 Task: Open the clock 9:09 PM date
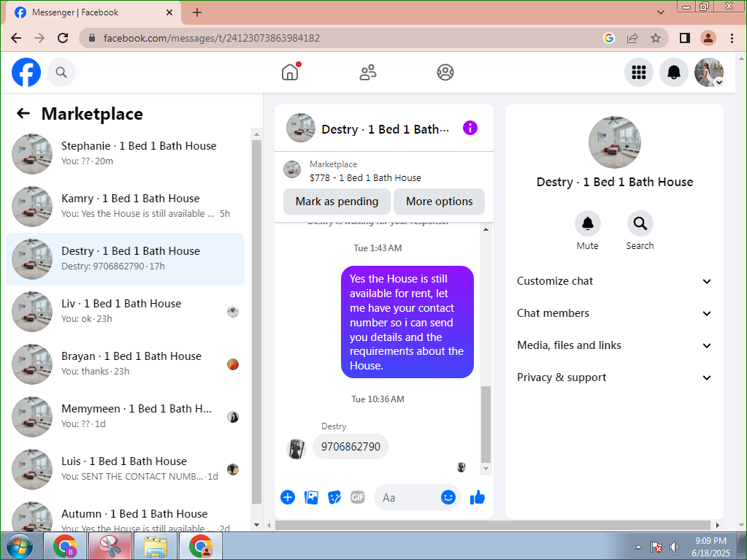click(x=710, y=547)
